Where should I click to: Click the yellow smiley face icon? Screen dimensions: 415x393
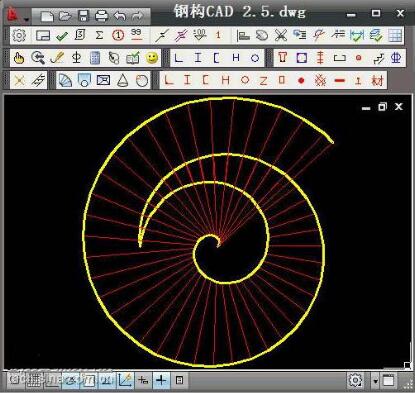coord(152,58)
